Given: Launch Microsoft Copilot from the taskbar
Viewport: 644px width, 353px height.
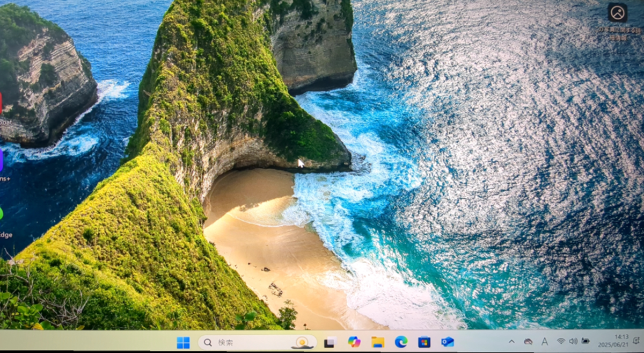Looking at the screenshot, I should coord(354,342).
